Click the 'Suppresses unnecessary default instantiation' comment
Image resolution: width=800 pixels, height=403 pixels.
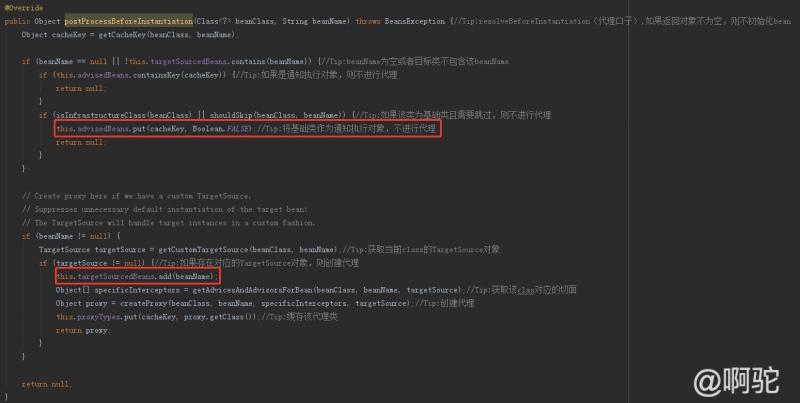165,209
